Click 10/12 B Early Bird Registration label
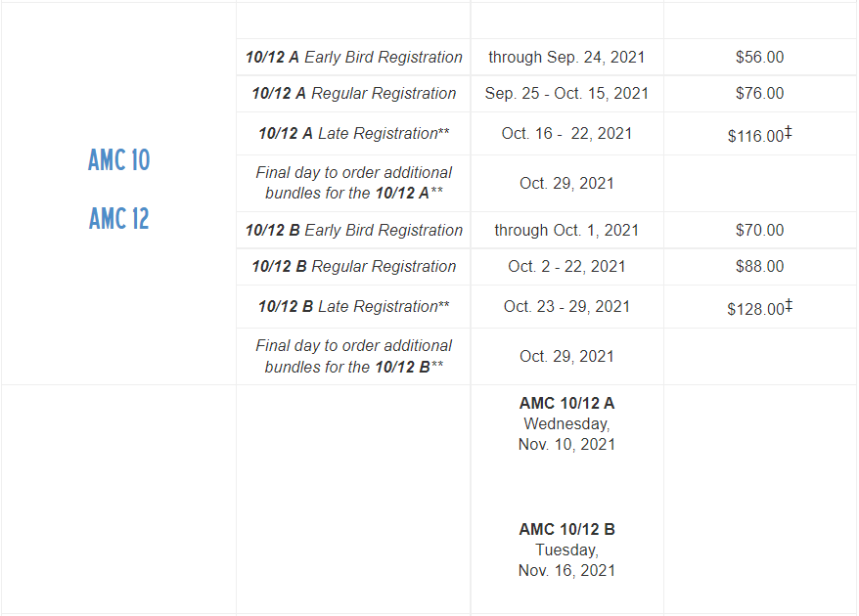 click(354, 231)
